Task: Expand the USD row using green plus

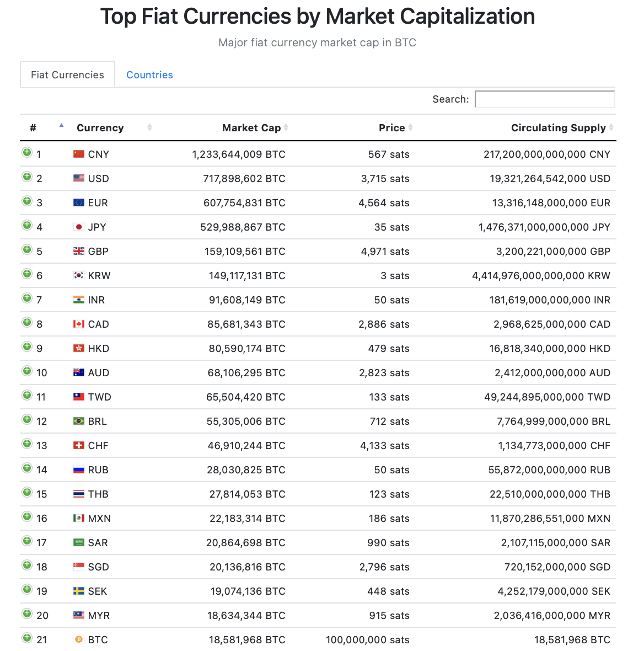Action: click(27, 177)
